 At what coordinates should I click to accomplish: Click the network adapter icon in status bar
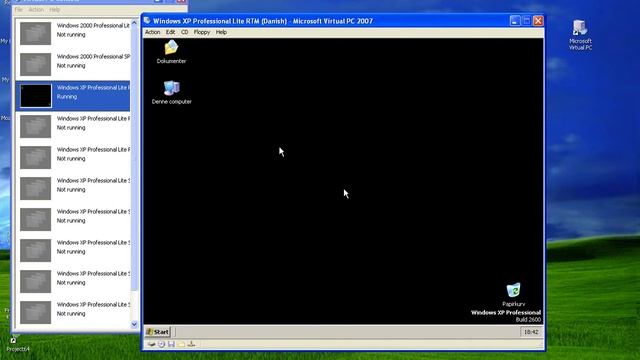pos(191,344)
